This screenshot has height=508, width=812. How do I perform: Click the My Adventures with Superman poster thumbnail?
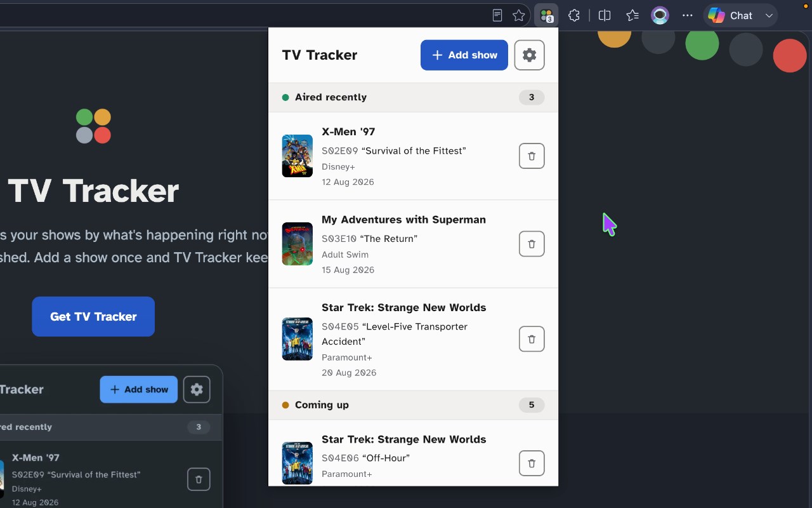298,244
